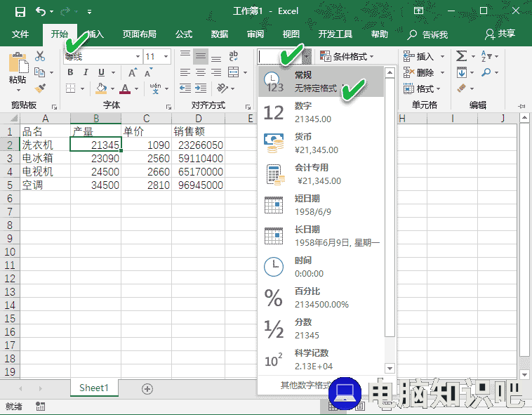This screenshot has width=532, height=415.
Task: Enable wrap text
Action: point(234,55)
